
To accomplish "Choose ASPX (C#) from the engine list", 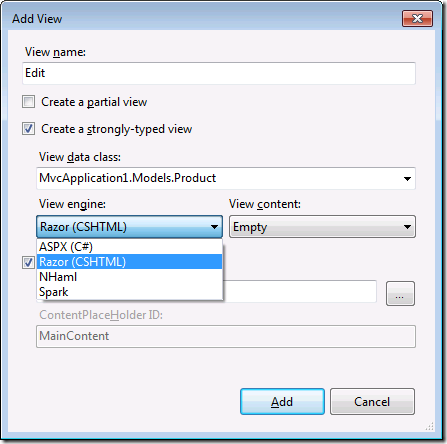I will pyautogui.click(x=129, y=247).
